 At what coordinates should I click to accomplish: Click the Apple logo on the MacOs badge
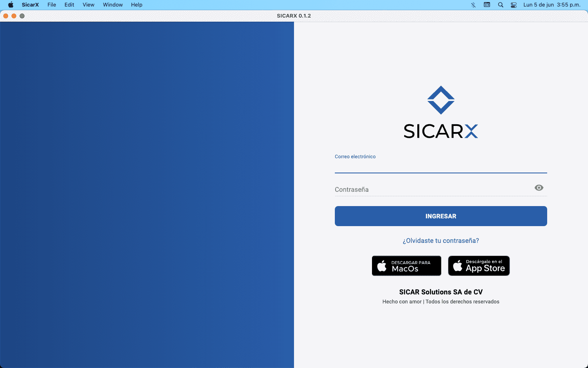coord(382,266)
